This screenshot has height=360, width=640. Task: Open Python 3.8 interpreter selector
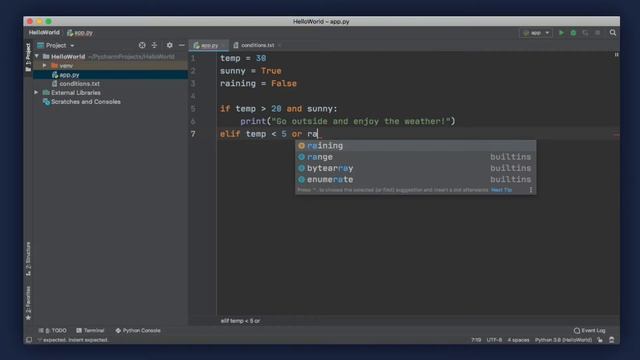click(563, 340)
